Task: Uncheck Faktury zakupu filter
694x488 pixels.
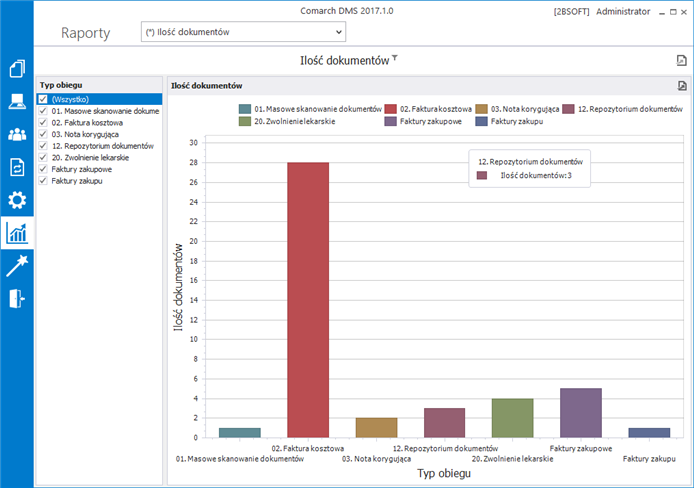Action: (43, 181)
